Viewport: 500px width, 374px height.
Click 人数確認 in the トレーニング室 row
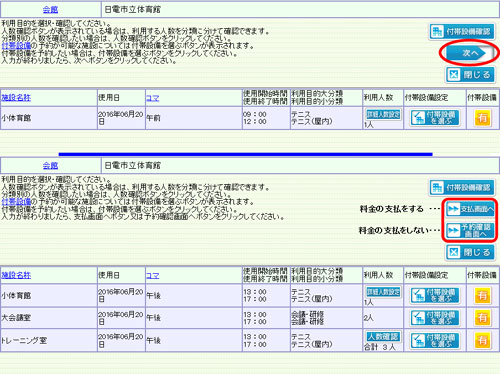[x=383, y=336]
